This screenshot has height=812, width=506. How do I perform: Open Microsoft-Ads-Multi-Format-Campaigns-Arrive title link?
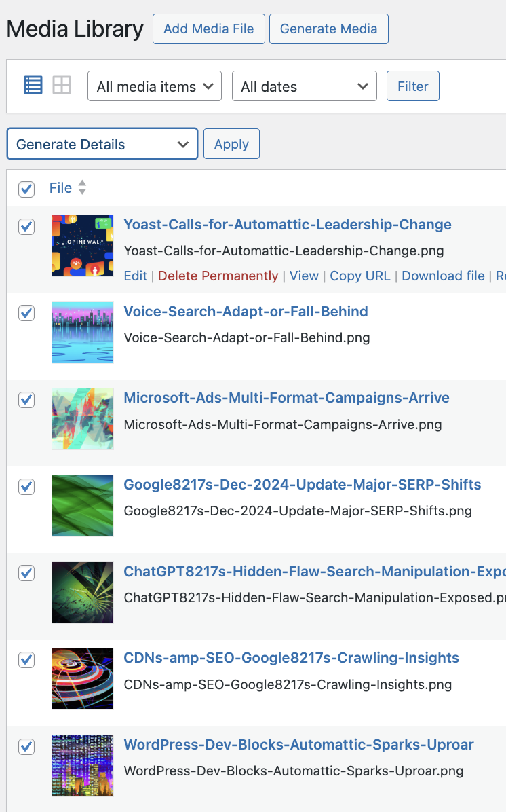(x=286, y=398)
